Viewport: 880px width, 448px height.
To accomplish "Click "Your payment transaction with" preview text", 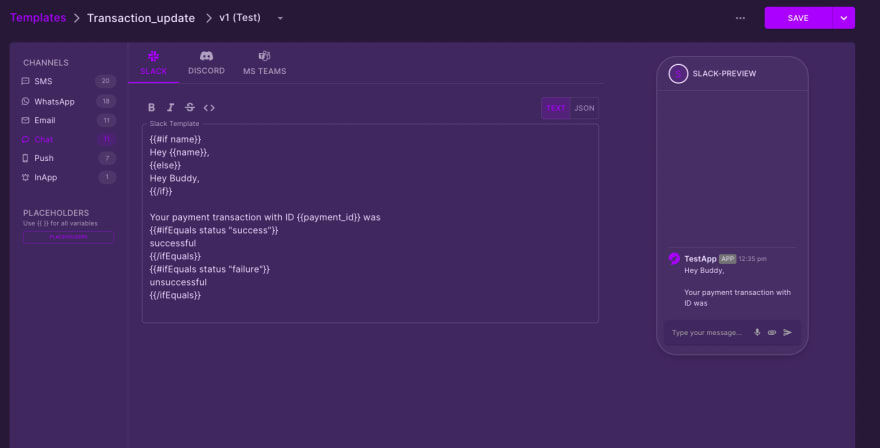I will [737, 292].
